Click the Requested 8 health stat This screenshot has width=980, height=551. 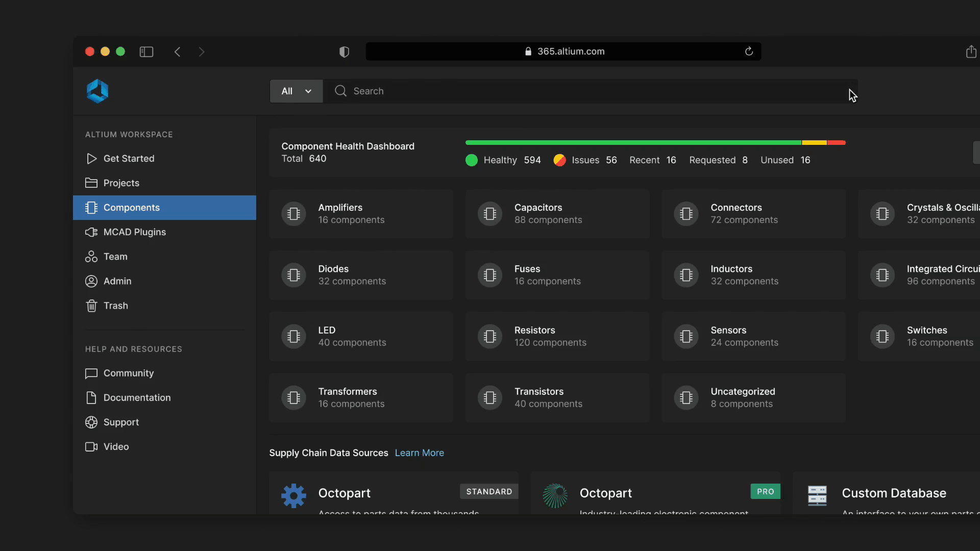[x=718, y=160]
